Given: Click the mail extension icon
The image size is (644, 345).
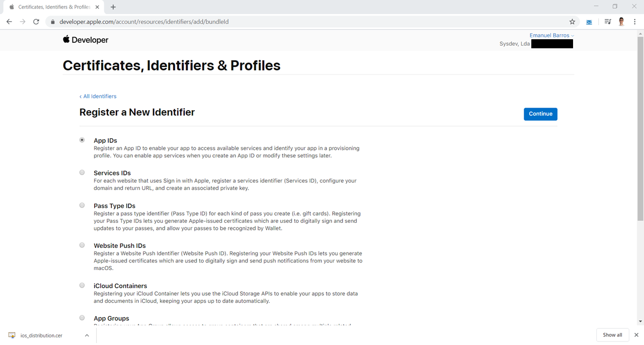Looking at the screenshot, I should click(x=589, y=22).
